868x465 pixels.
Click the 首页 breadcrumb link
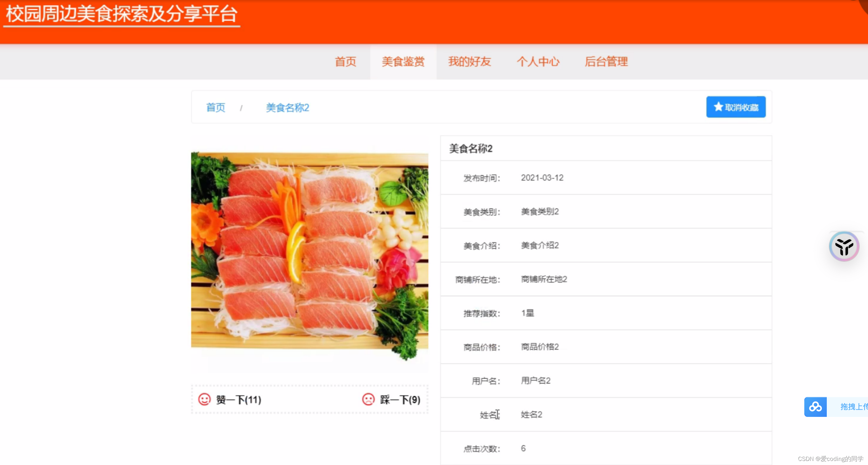point(216,107)
